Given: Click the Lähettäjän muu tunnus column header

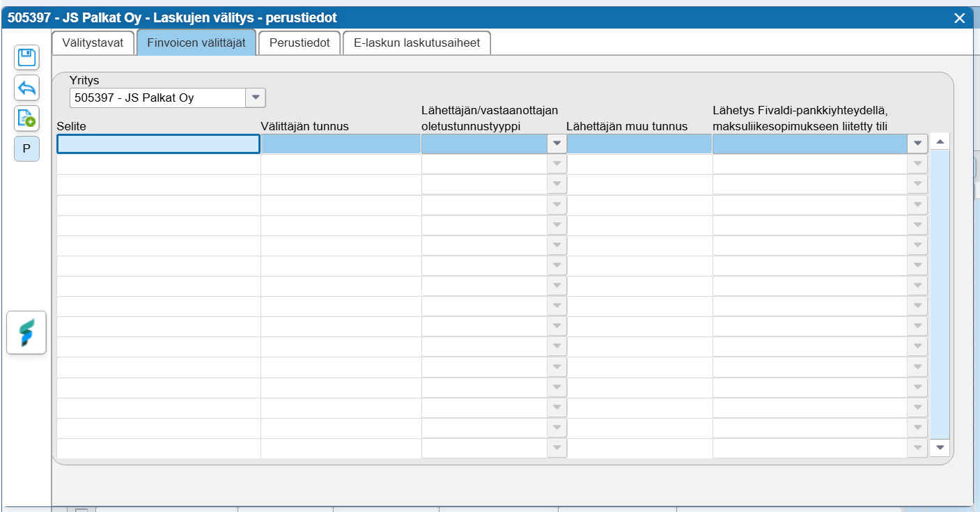Looking at the screenshot, I should coord(627,126).
